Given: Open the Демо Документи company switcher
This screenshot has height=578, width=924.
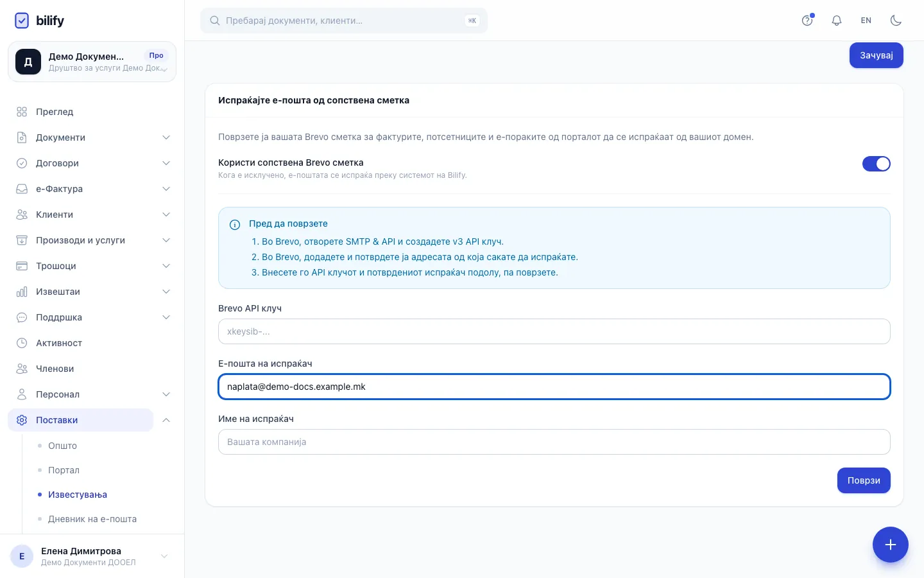Looking at the screenshot, I should pyautogui.click(x=92, y=62).
